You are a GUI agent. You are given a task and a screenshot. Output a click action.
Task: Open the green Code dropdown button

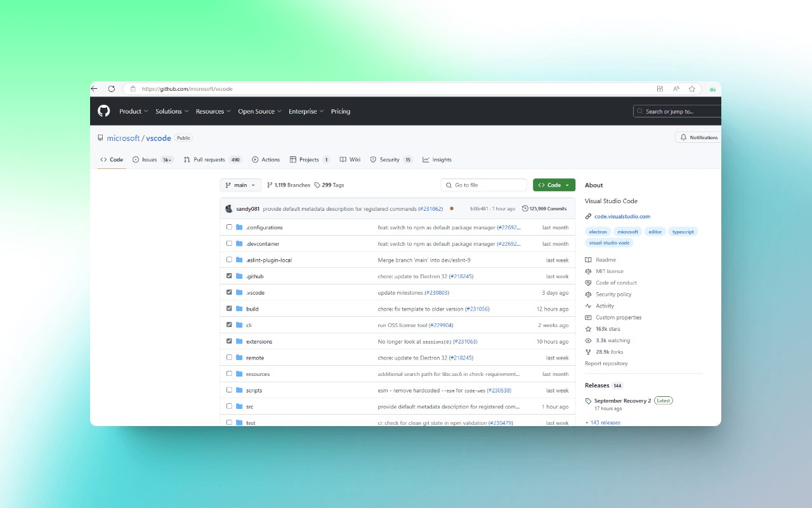554,185
